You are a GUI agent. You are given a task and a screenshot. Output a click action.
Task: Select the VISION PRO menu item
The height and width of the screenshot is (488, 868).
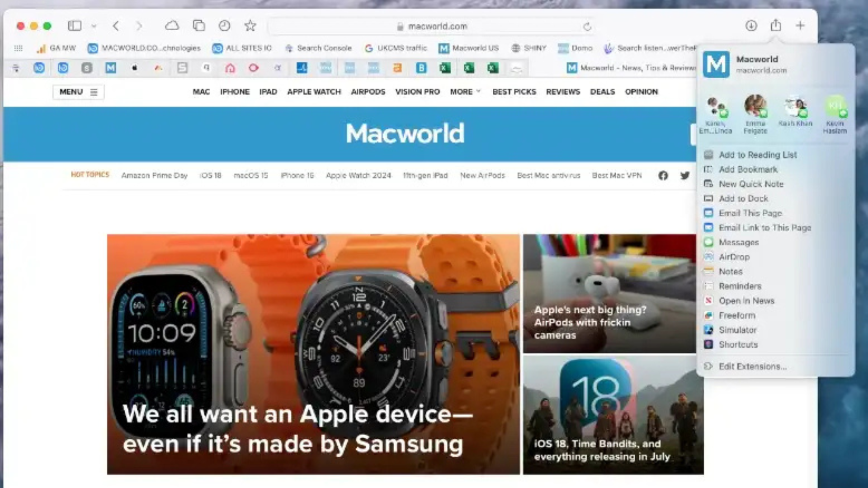point(417,92)
